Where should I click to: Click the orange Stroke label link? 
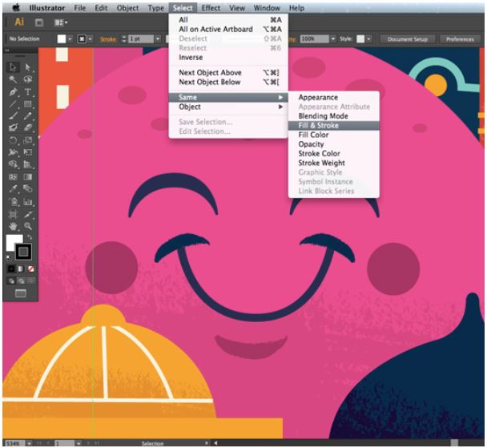[108, 39]
